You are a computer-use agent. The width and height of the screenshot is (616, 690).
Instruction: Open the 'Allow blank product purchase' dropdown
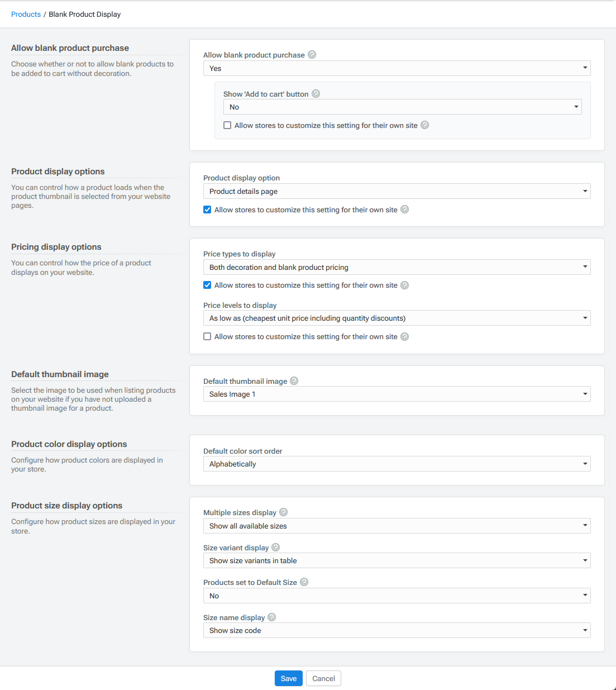pos(397,68)
